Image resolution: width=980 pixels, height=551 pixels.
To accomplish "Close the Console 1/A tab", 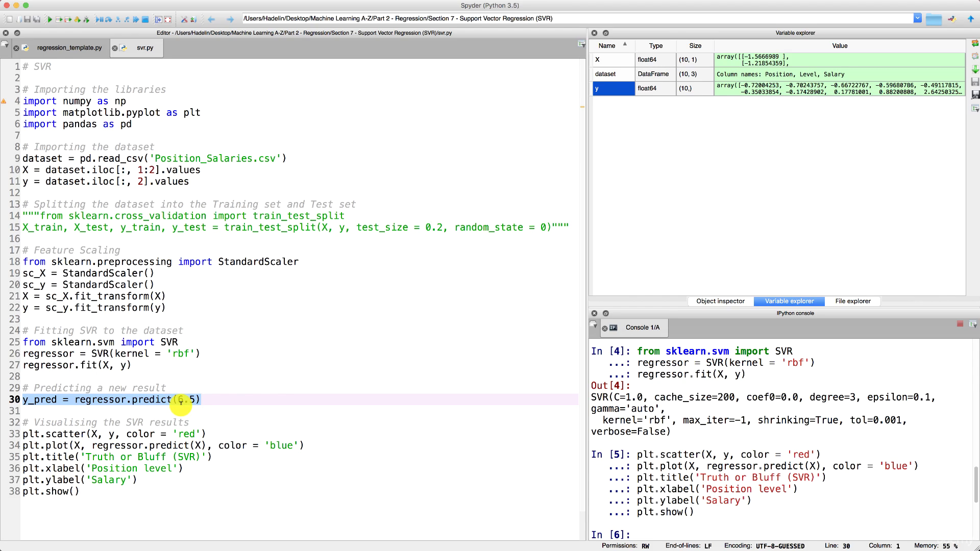I will (605, 328).
